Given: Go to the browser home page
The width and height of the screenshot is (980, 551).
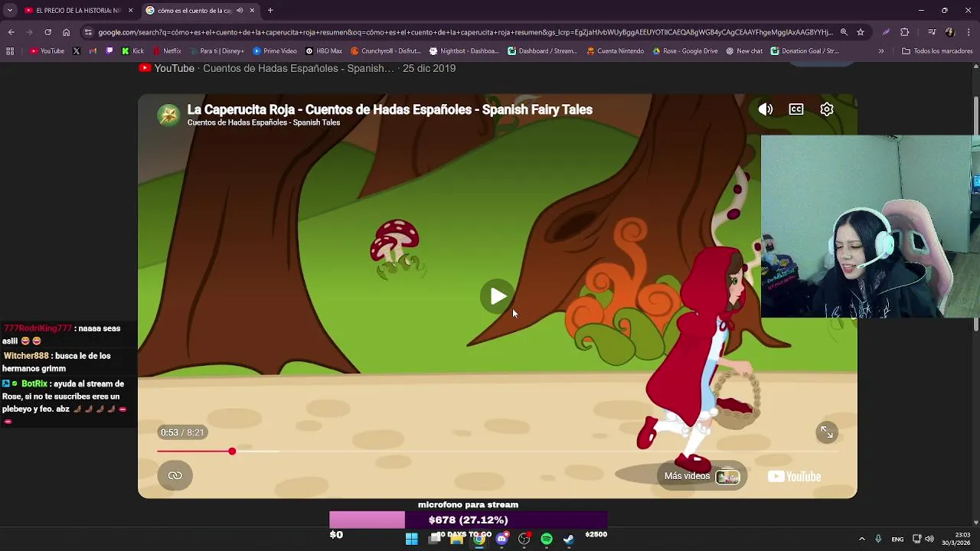Looking at the screenshot, I should tap(66, 32).
